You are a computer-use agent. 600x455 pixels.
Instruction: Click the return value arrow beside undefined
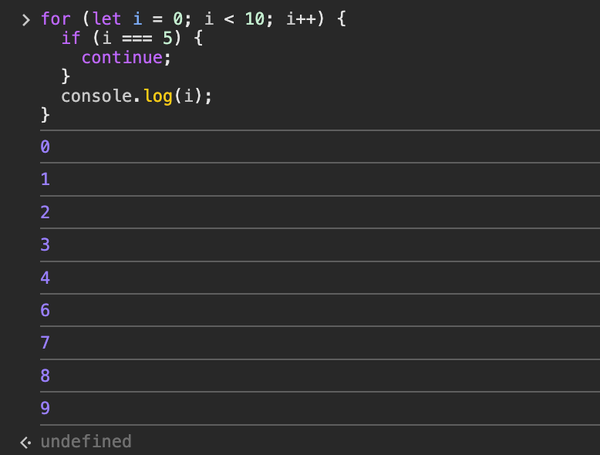[x=25, y=442]
